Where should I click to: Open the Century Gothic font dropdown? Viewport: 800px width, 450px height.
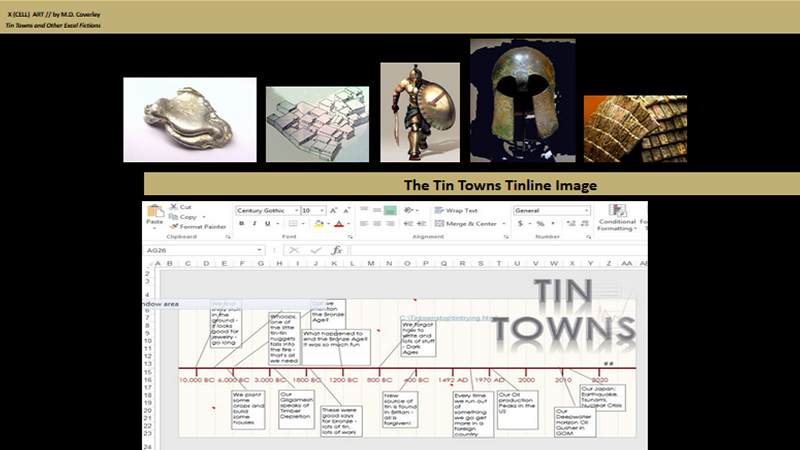pyautogui.click(x=296, y=210)
